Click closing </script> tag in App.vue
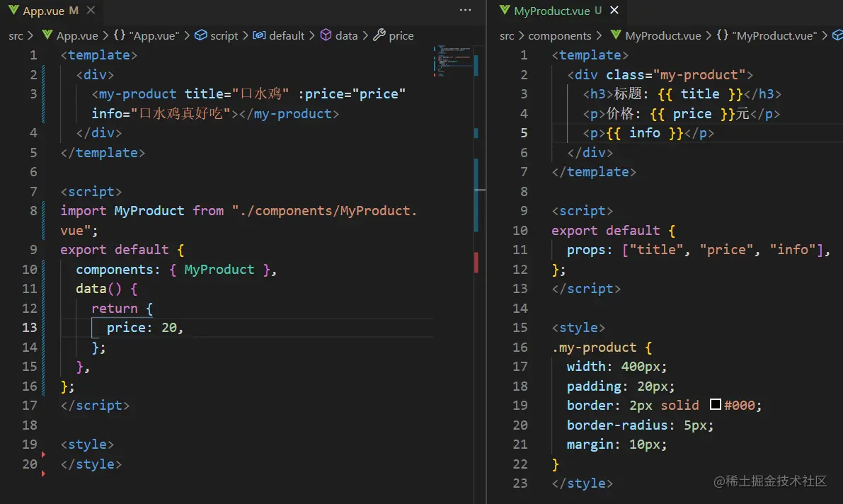This screenshot has width=843, height=504. point(95,406)
